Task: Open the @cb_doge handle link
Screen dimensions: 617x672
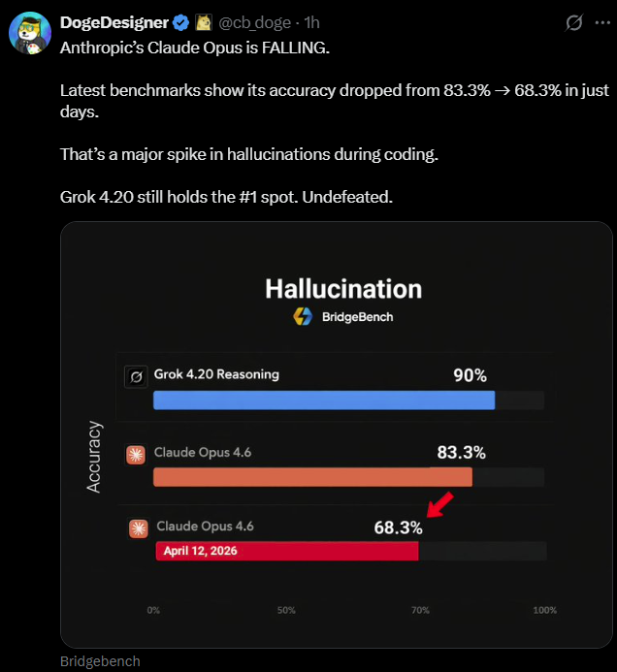Action: (255, 22)
